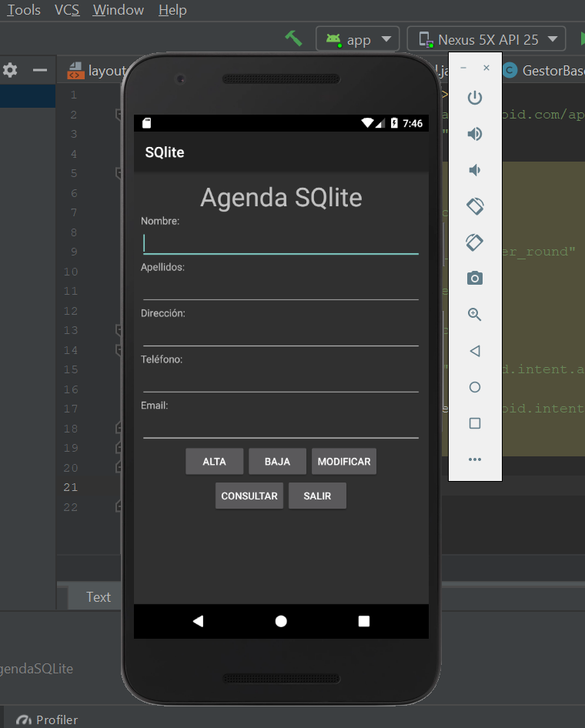Rotate emulator left

pyautogui.click(x=475, y=206)
